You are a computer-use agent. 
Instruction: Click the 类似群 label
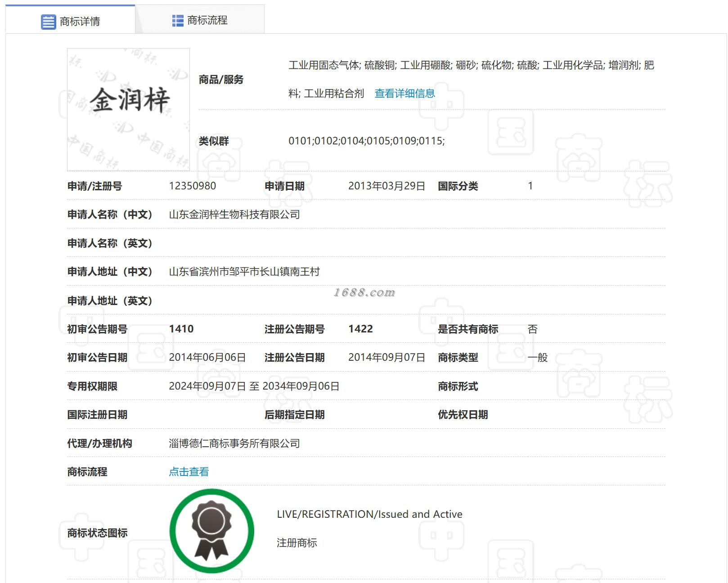click(x=214, y=141)
